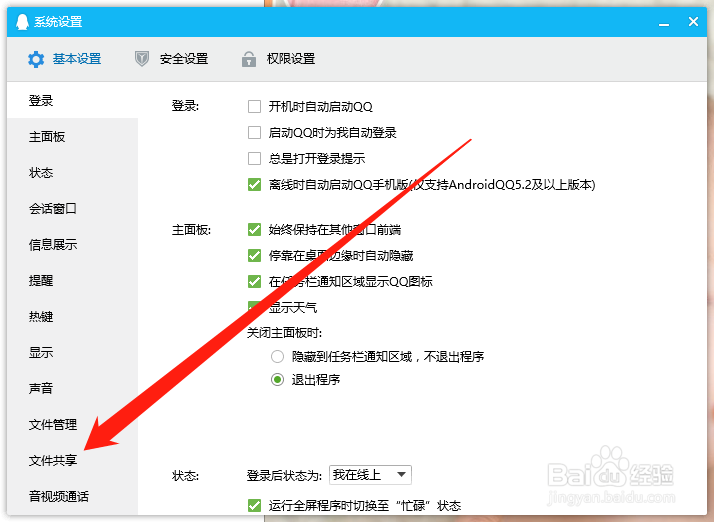Check 启动QQ时为我自动登录
Viewport: 714px width, 522px height.
coord(255,133)
